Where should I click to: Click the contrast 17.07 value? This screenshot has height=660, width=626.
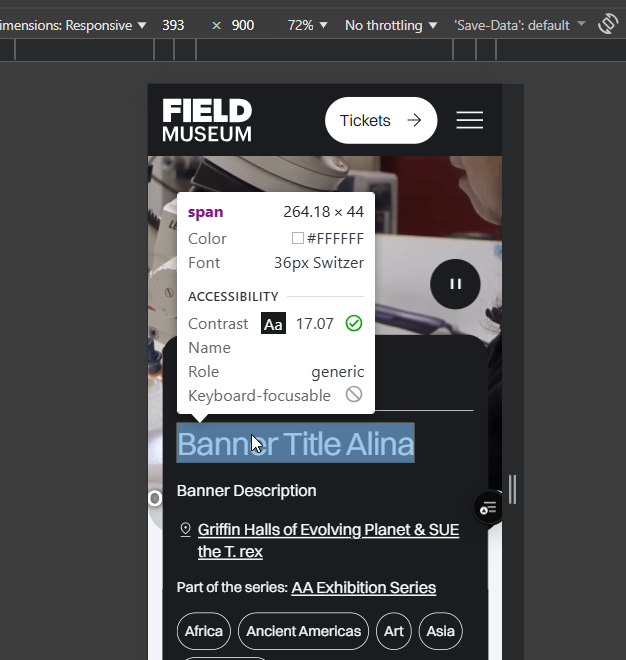(314, 324)
